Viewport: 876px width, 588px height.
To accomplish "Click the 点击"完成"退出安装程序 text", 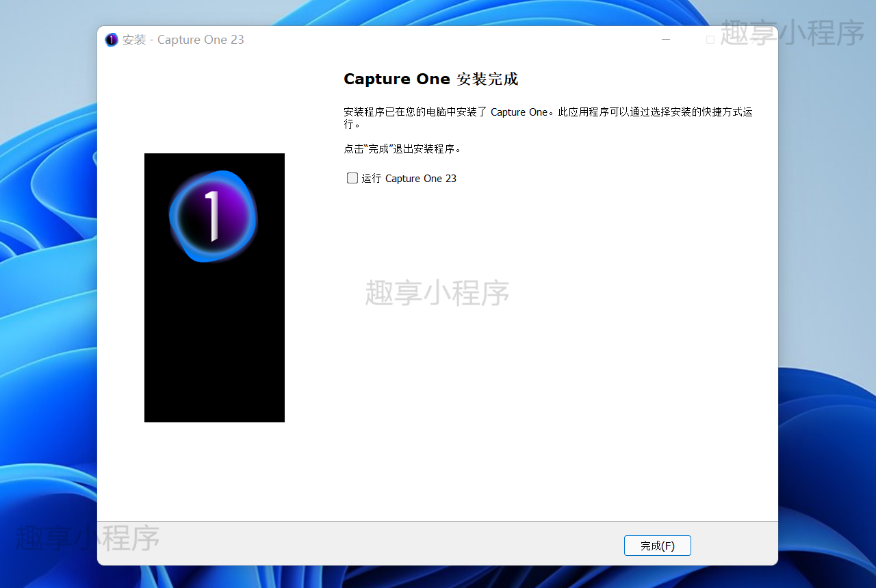I will click(x=402, y=149).
